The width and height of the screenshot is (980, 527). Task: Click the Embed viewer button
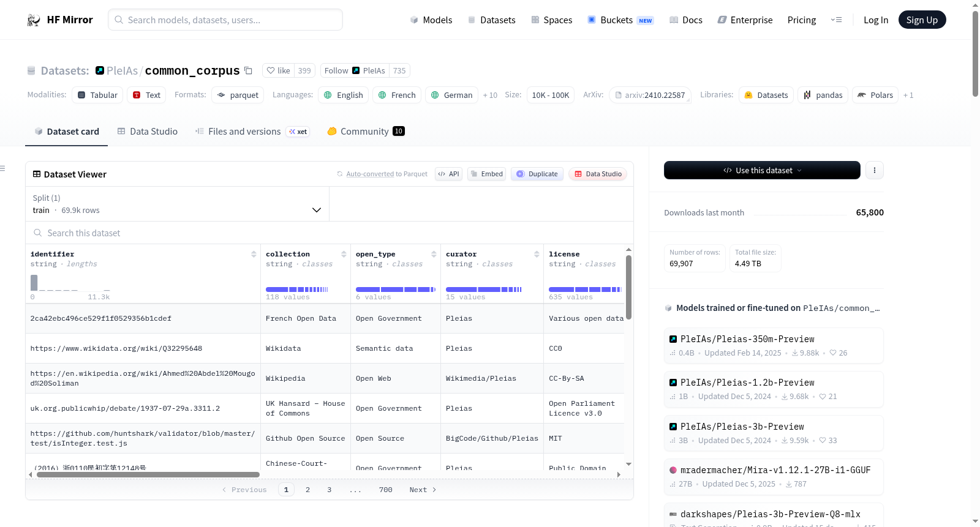pyautogui.click(x=486, y=174)
